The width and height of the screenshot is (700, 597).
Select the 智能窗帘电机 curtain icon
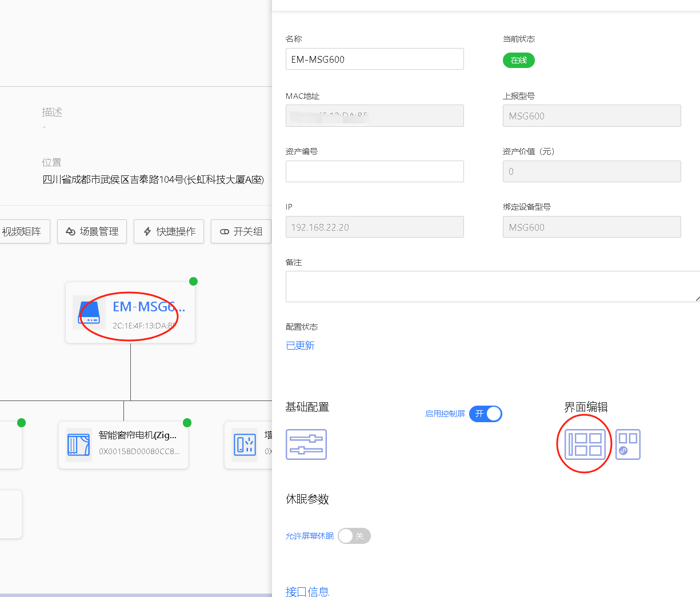tap(78, 444)
